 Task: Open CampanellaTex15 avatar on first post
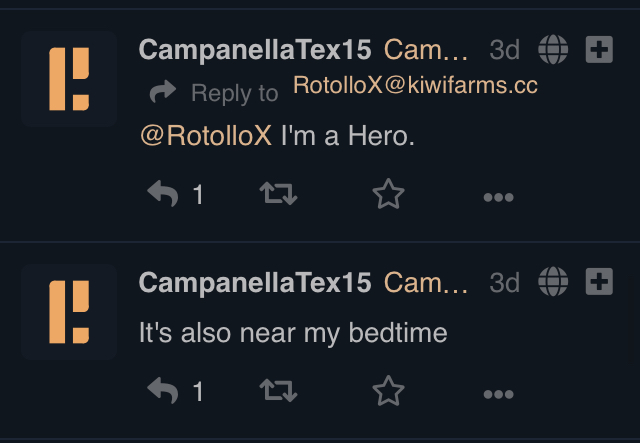pyautogui.click(x=69, y=79)
